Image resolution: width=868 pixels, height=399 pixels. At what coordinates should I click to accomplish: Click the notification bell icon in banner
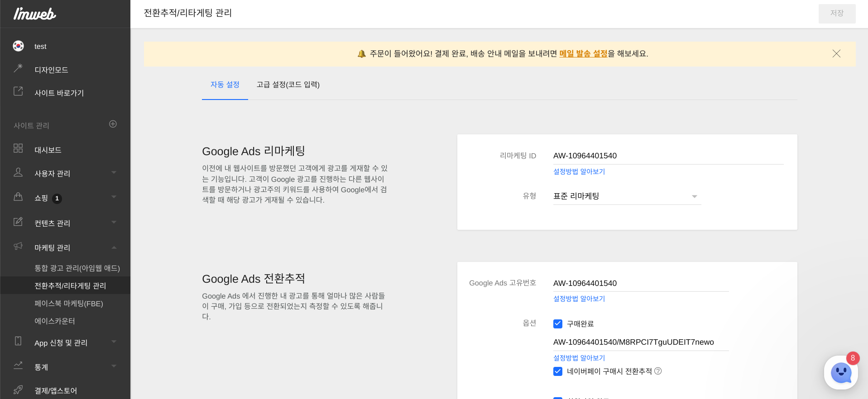click(361, 54)
